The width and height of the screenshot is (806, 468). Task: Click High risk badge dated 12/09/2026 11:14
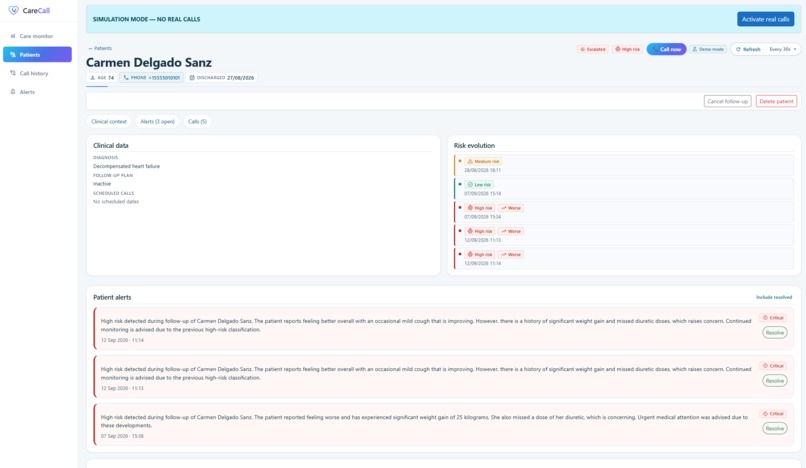(479, 254)
